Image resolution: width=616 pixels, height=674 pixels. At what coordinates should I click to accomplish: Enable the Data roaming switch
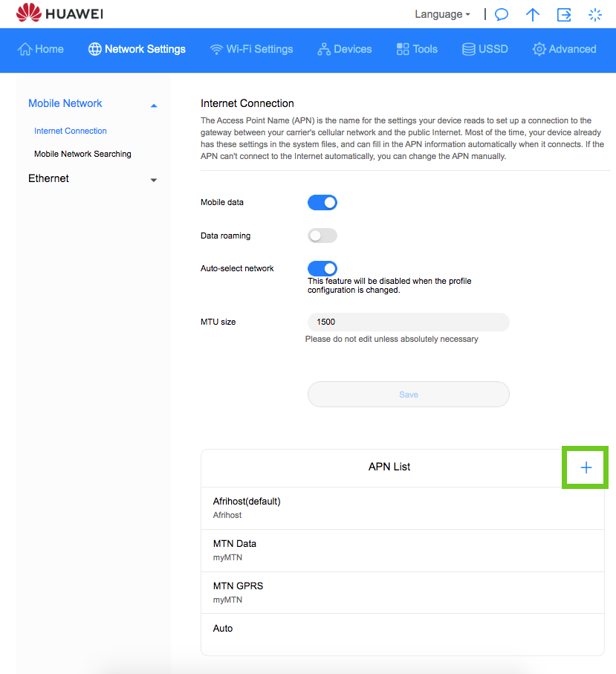[322, 236]
